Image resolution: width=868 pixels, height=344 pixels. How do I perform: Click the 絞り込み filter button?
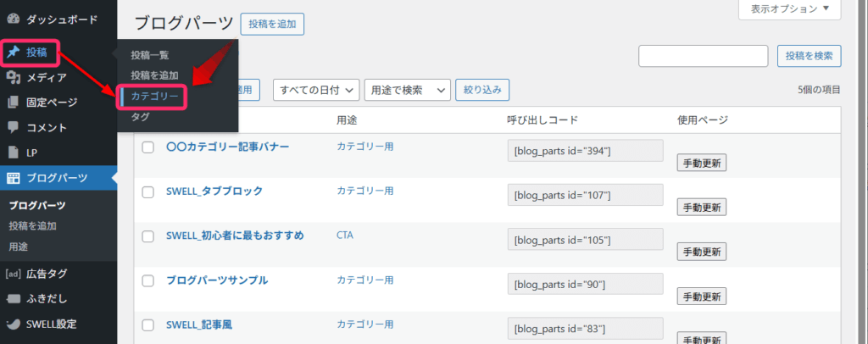(483, 90)
